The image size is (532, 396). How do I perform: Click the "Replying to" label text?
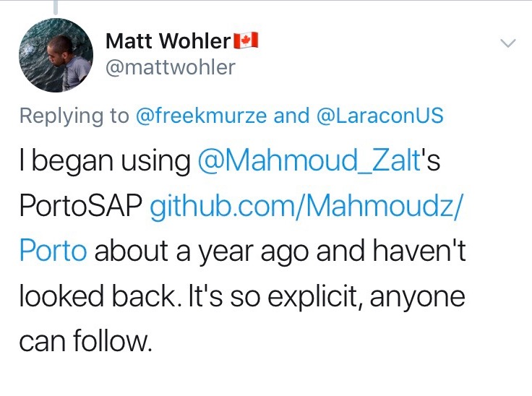click(74, 116)
